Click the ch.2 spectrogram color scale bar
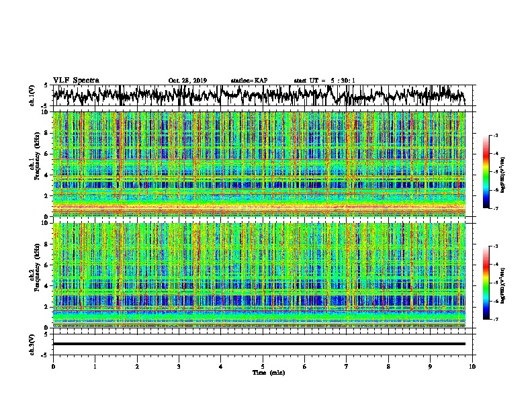 486,283
